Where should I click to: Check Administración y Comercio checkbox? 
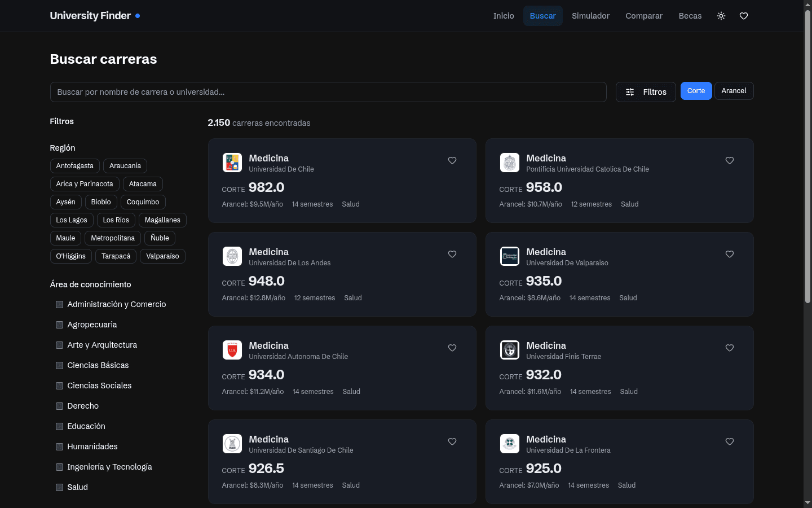click(x=59, y=305)
